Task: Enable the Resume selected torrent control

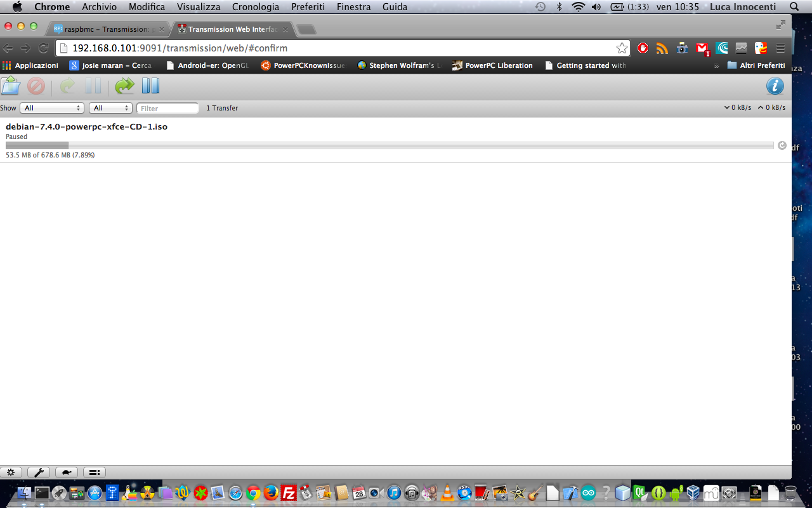Action: 68,86
